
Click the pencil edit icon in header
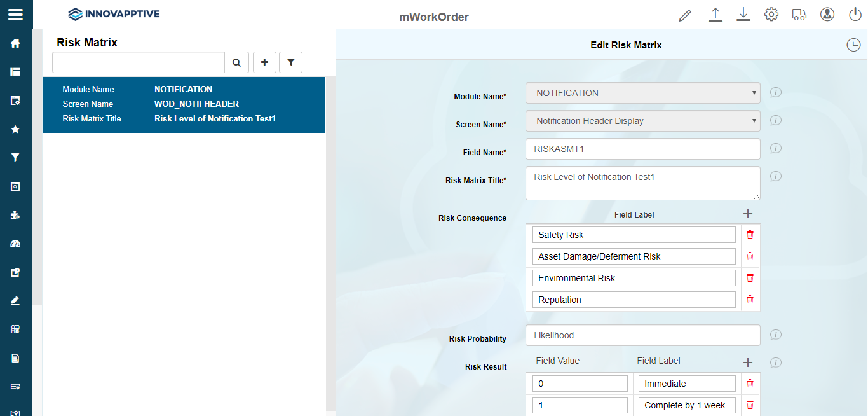point(684,15)
